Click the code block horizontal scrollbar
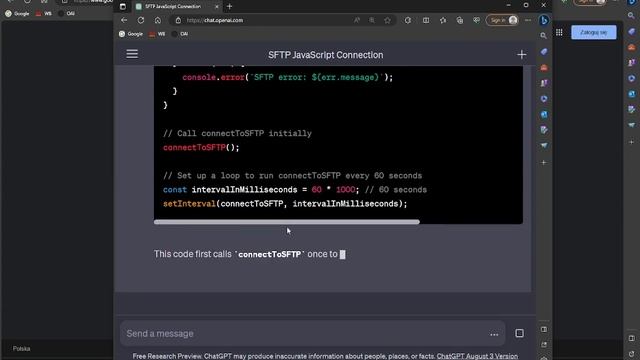 pyautogui.click(x=287, y=222)
